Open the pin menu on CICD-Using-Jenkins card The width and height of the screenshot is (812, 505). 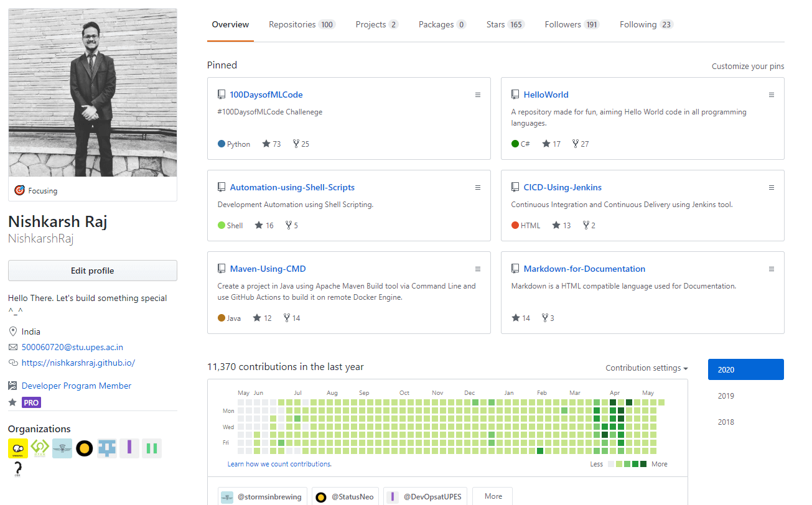point(772,187)
